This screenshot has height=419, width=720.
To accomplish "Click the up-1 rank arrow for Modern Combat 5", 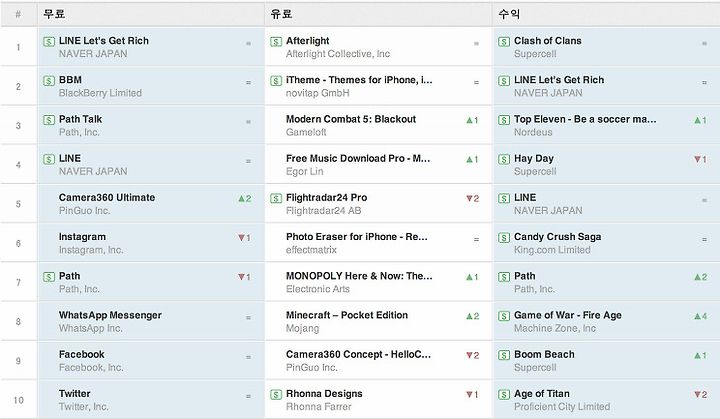I will (x=472, y=120).
